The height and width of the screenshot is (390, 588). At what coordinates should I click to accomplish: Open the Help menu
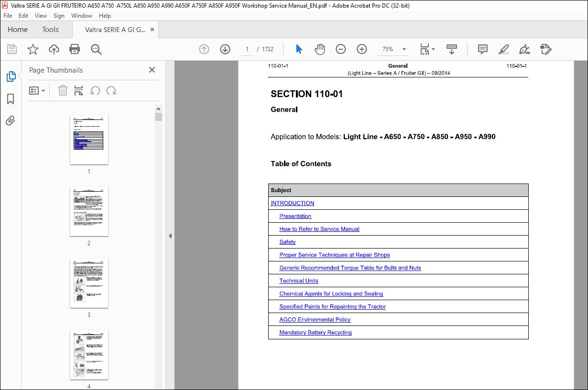click(x=105, y=16)
